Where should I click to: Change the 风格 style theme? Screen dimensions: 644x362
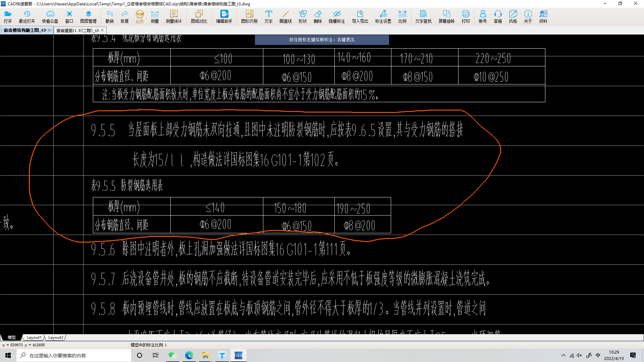coord(513,16)
